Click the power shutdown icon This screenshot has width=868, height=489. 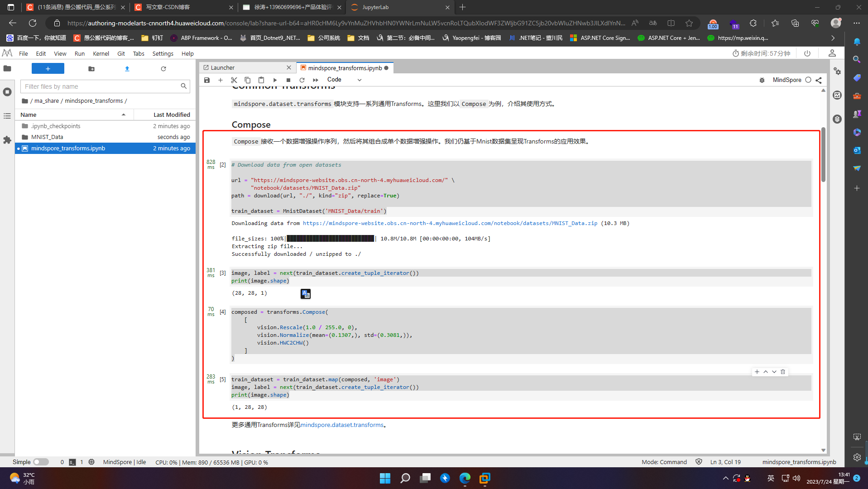(807, 53)
